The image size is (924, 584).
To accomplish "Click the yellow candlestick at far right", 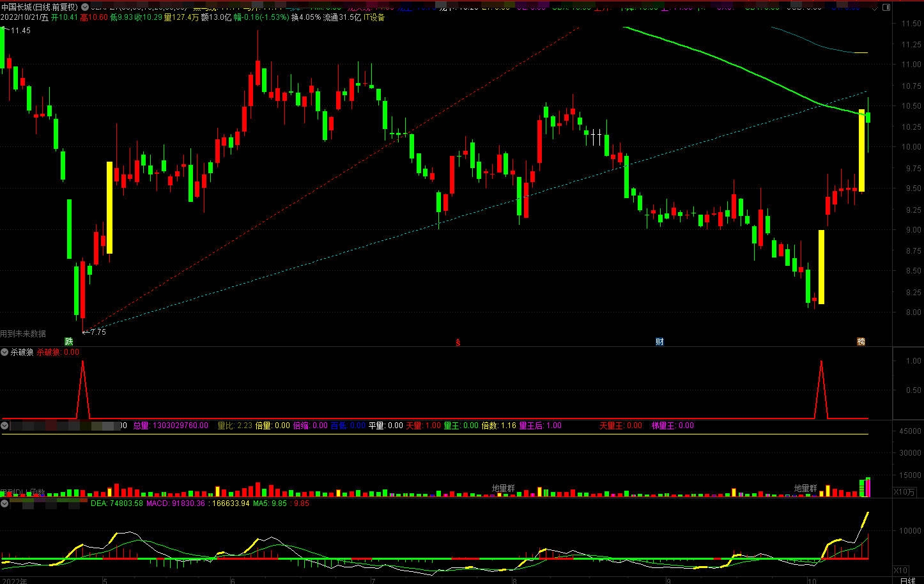I will pyautogui.click(x=861, y=151).
